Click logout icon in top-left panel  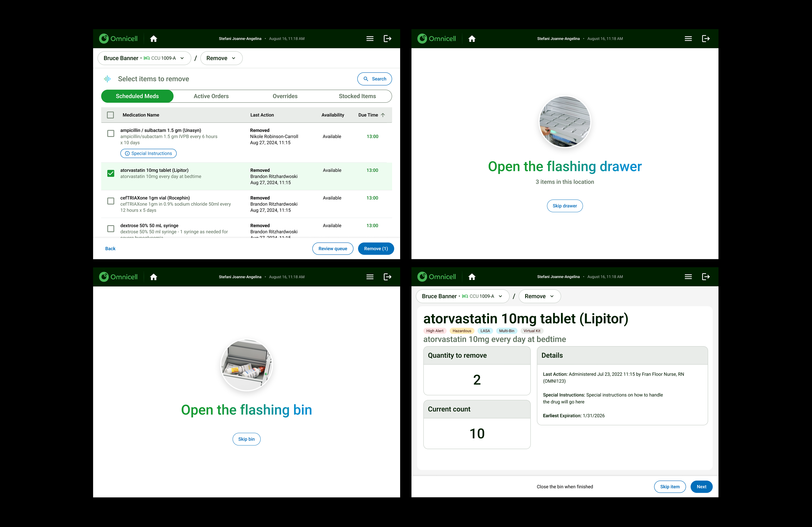[388, 39]
